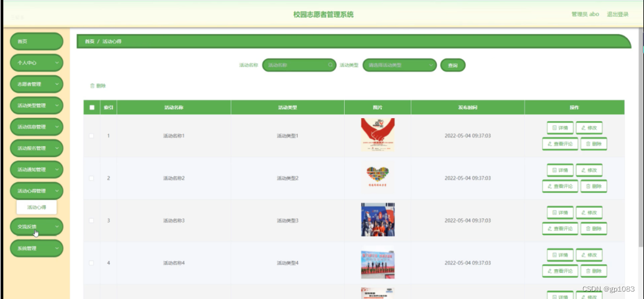Click 修改 button for 活动名称3

click(x=589, y=213)
